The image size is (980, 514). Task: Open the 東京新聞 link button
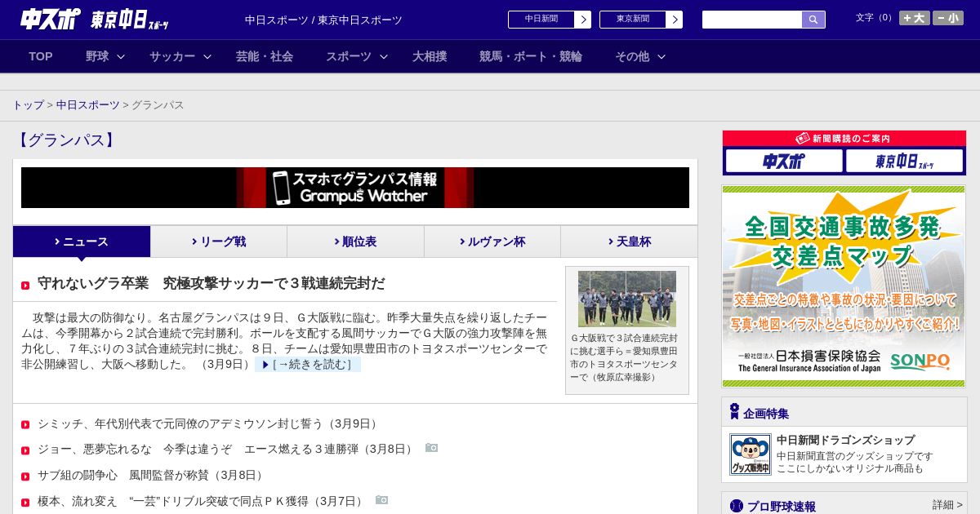click(x=641, y=20)
